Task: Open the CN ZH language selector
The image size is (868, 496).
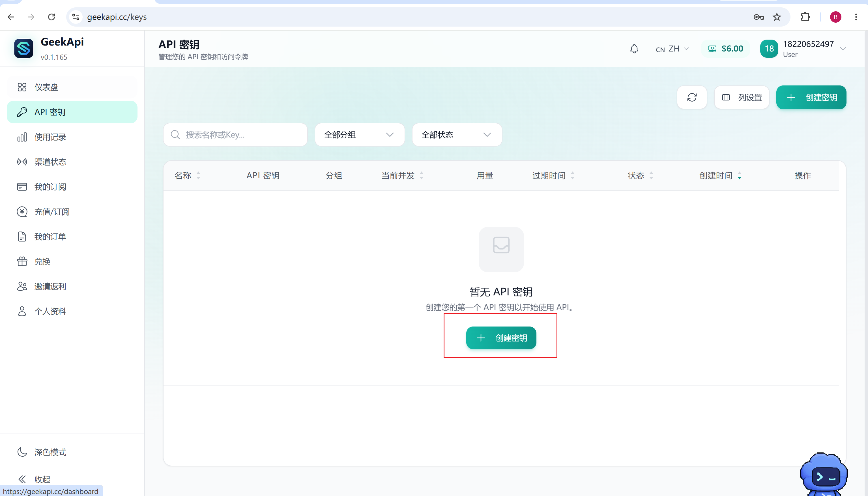Action: point(672,49)
